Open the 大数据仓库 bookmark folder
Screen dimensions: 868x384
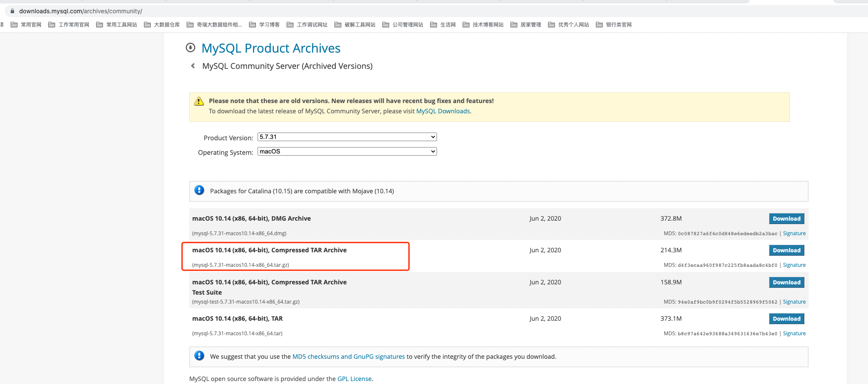(162, 25)
